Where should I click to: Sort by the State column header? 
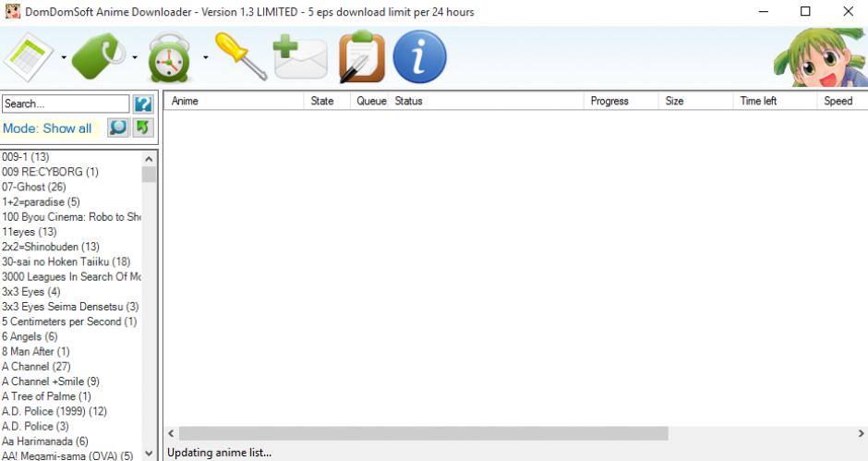point(327,101)
